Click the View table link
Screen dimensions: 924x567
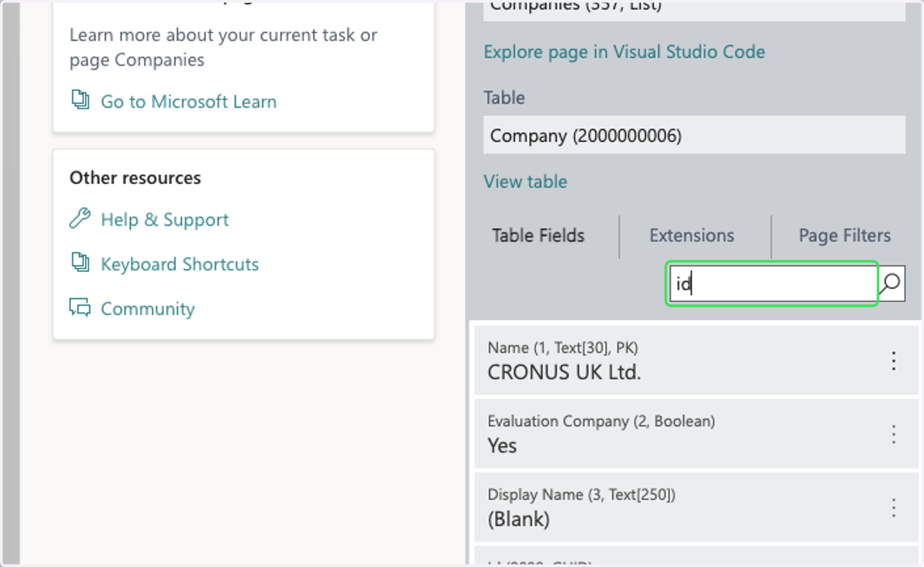point(525,182)
